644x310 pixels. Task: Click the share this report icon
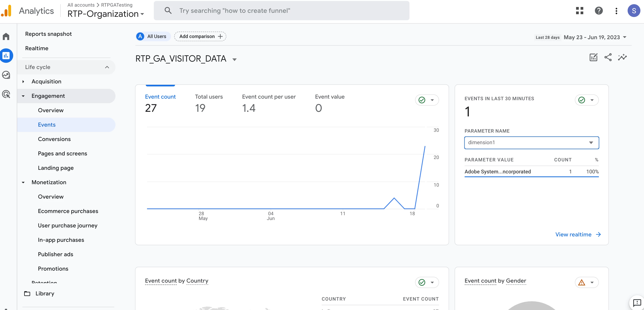coord(608,57)
